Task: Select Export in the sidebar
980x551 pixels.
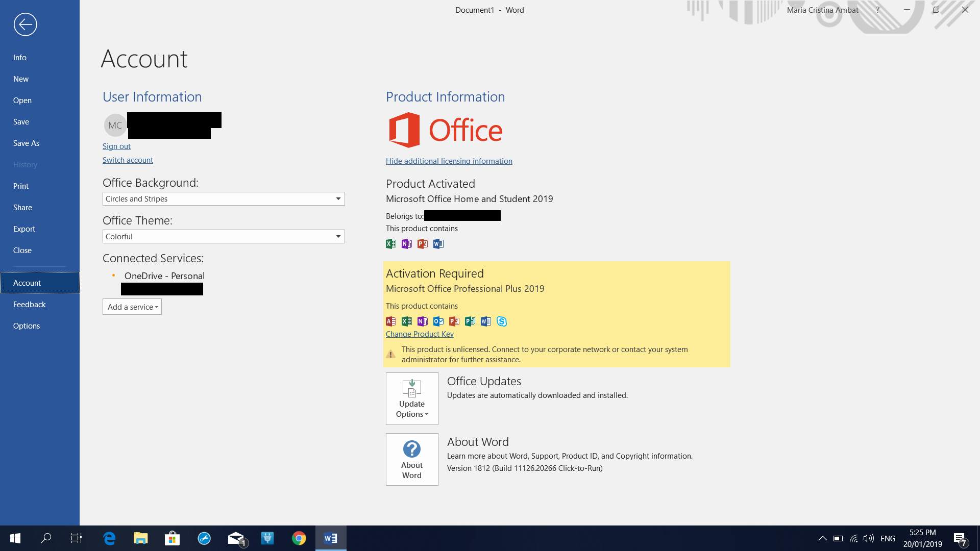Action: point(24,229)
